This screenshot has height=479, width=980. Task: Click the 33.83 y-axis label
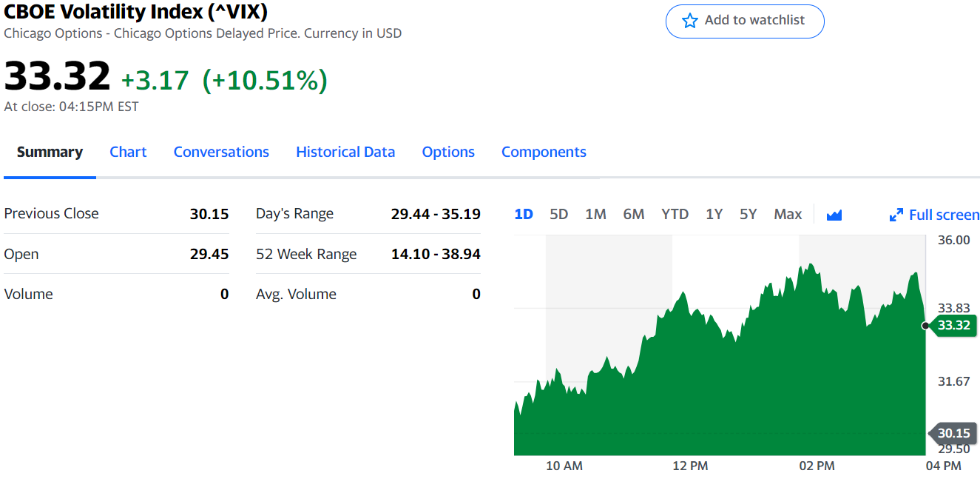954,308
